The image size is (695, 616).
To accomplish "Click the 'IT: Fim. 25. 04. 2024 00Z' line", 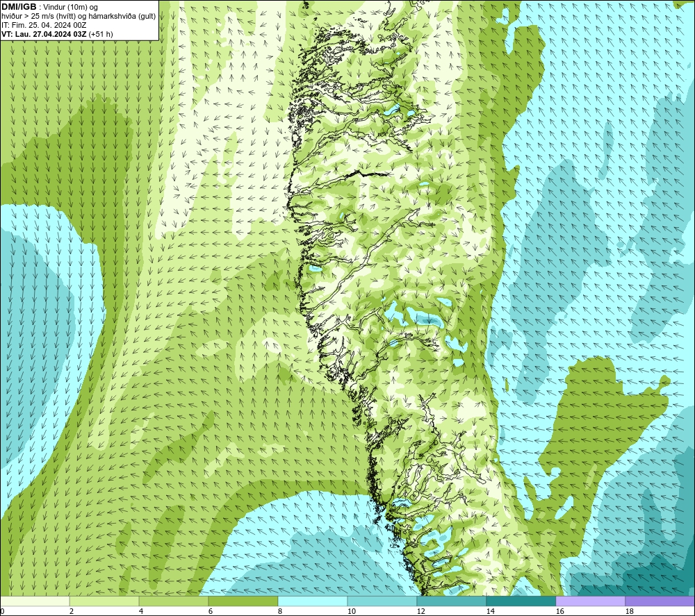I will click(x=43, y=25).
